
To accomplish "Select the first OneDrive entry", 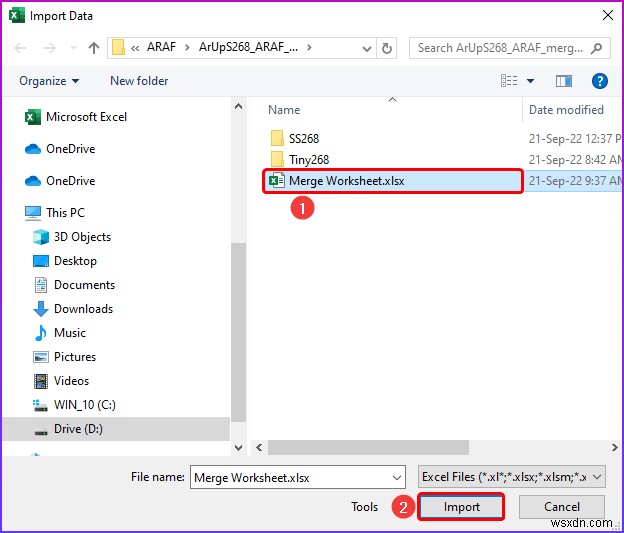I will click(x=60, y=149).
